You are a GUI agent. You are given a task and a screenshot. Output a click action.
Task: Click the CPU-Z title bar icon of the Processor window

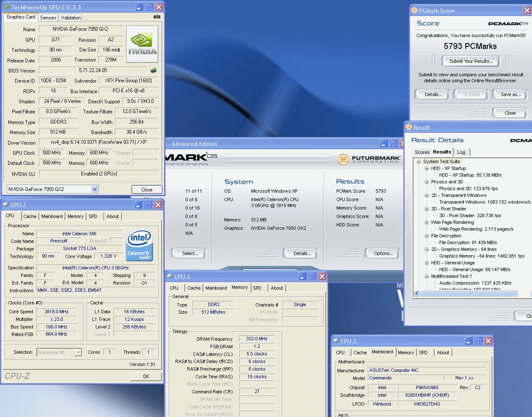5,204
